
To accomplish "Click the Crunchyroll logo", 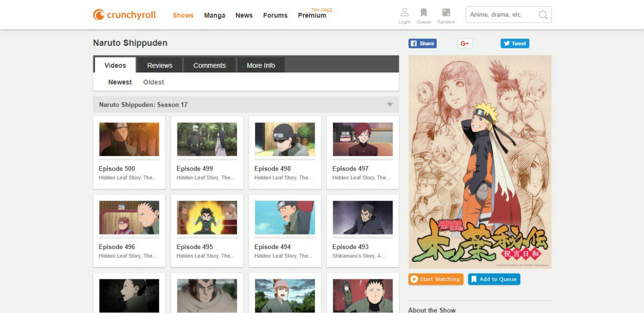I will pos(124,15).
